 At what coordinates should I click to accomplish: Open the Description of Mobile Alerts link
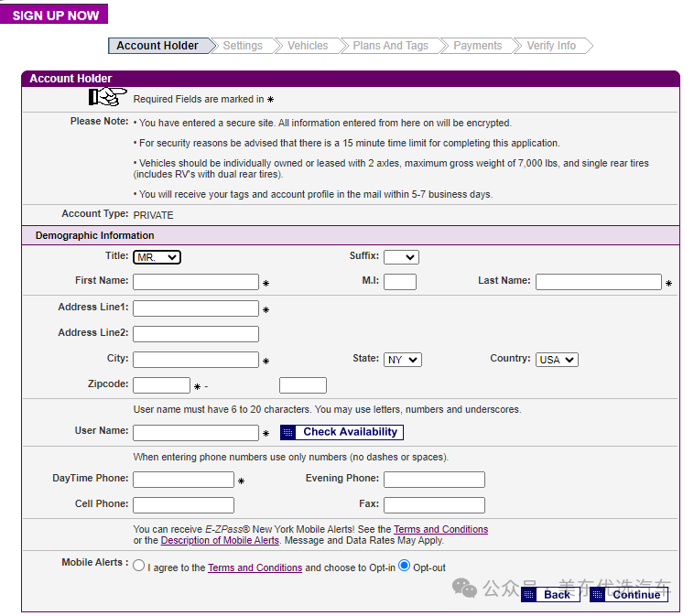(220, 540)
